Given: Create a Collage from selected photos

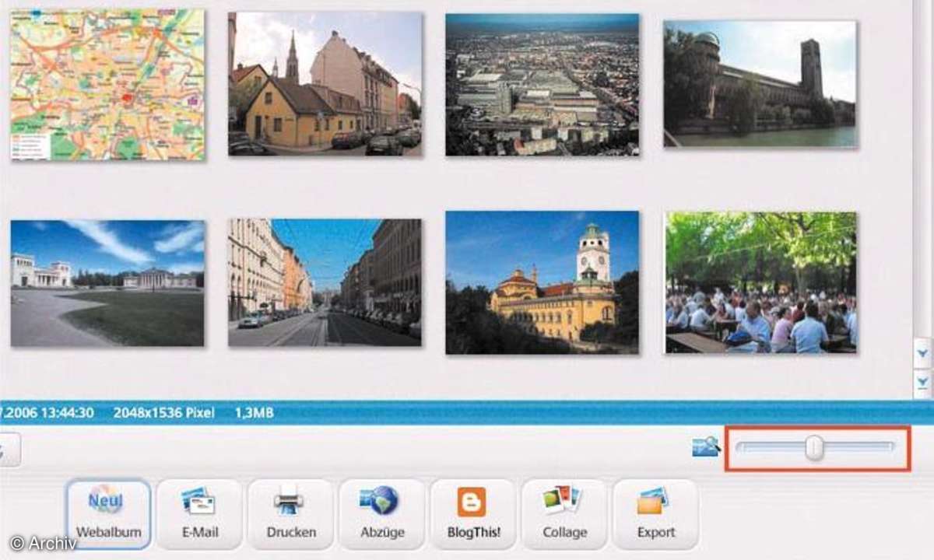Looking at the screenshot, I should pyautogui.click(x=564, y=514).
